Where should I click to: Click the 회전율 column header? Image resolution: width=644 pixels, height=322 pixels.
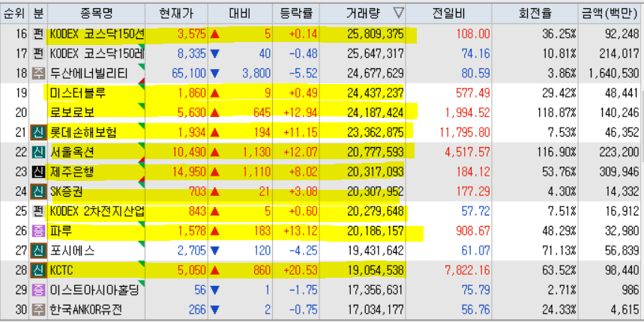(x=535, y=14)
